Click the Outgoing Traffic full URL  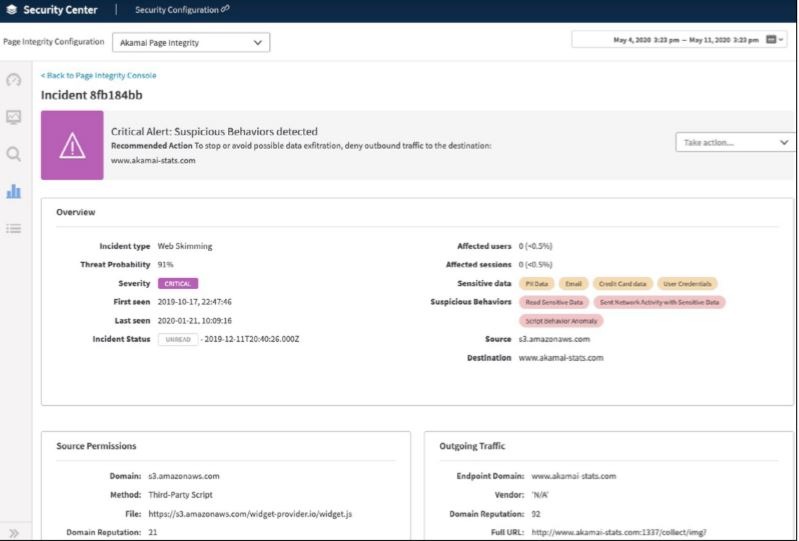pos(619,532)
